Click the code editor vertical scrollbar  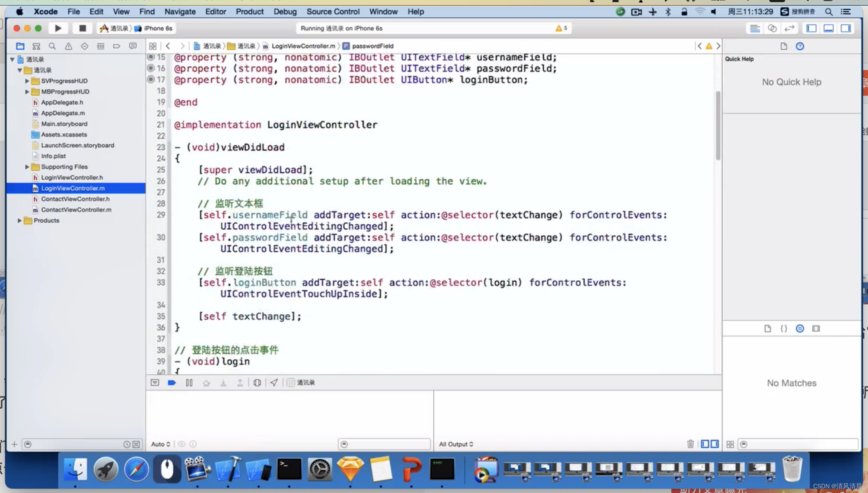[x=718, y=125]
